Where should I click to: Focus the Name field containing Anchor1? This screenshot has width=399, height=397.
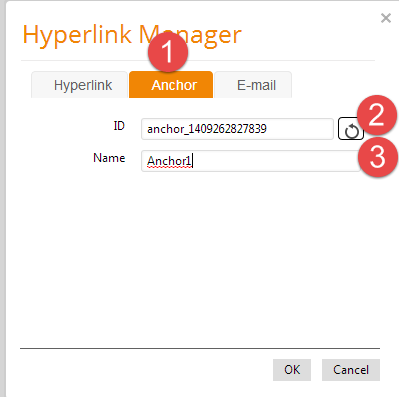(x=251, y=161)
